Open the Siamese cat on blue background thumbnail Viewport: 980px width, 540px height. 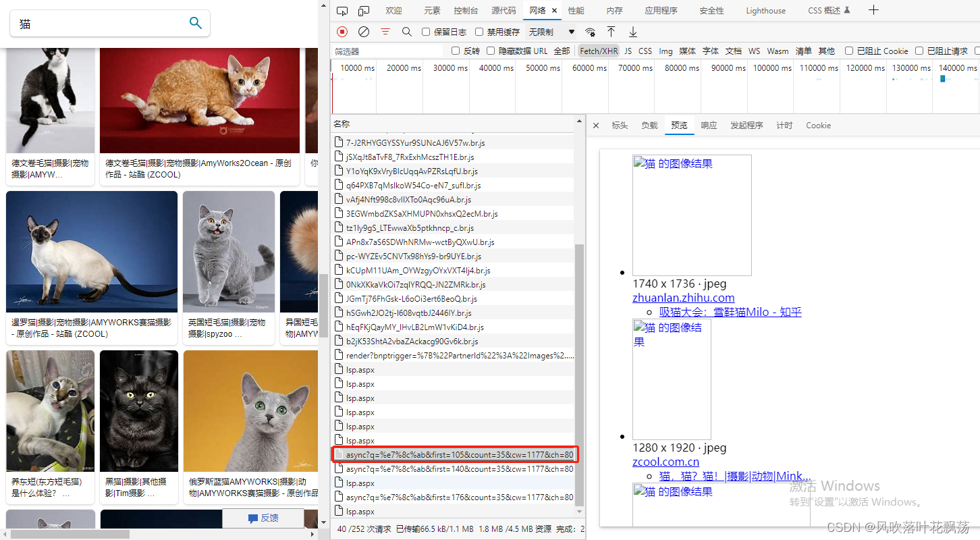click(x=92, y=252)
